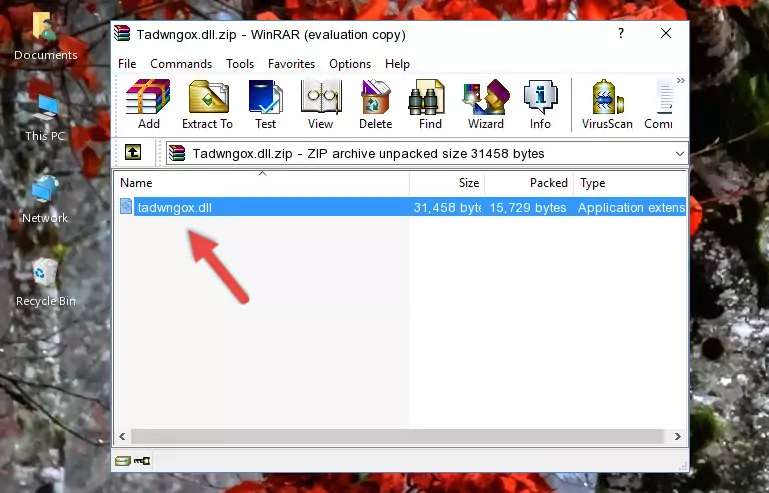Launch the Wizard tool
Image resolution: width=769 pixels, height=493 pixels.
486,104
